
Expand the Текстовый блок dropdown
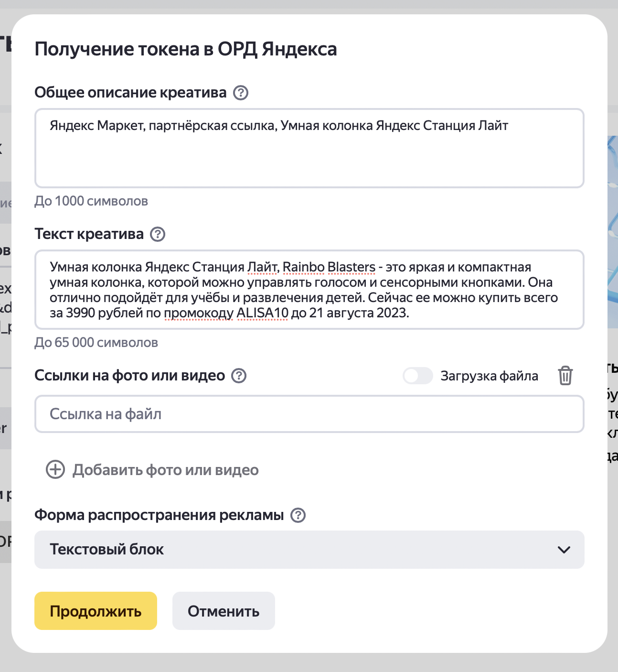click(x=309, y=550)
